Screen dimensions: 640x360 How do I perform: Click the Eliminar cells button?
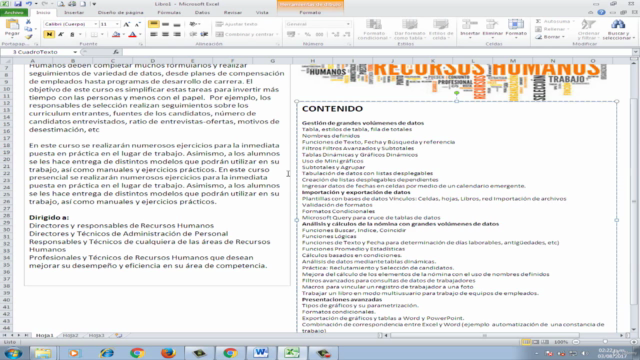493,29
